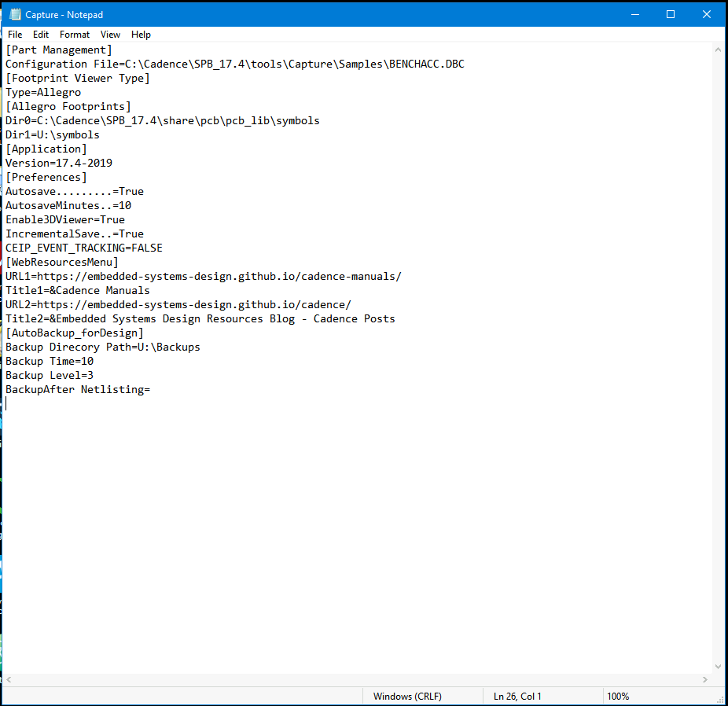Open the View menu

coord(110,35)
